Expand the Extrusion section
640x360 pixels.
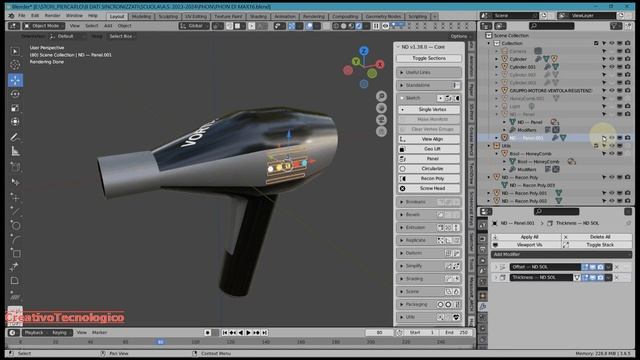[429, 227]
